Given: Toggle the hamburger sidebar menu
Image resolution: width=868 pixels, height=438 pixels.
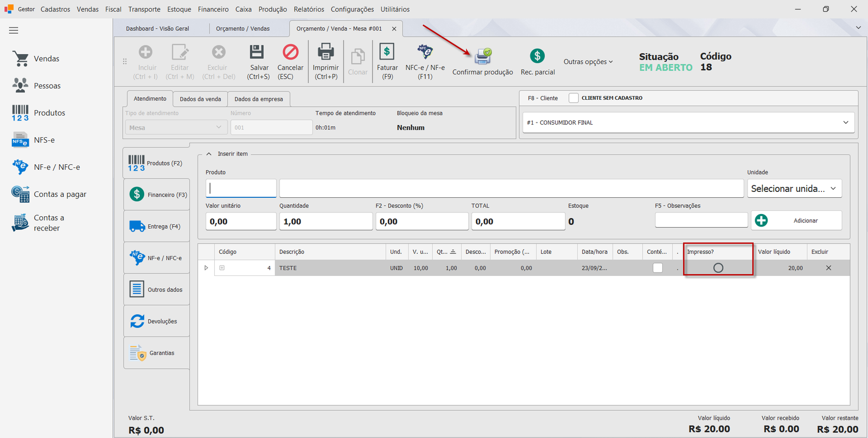Looking at the screenshot, I should pos(14,30).
